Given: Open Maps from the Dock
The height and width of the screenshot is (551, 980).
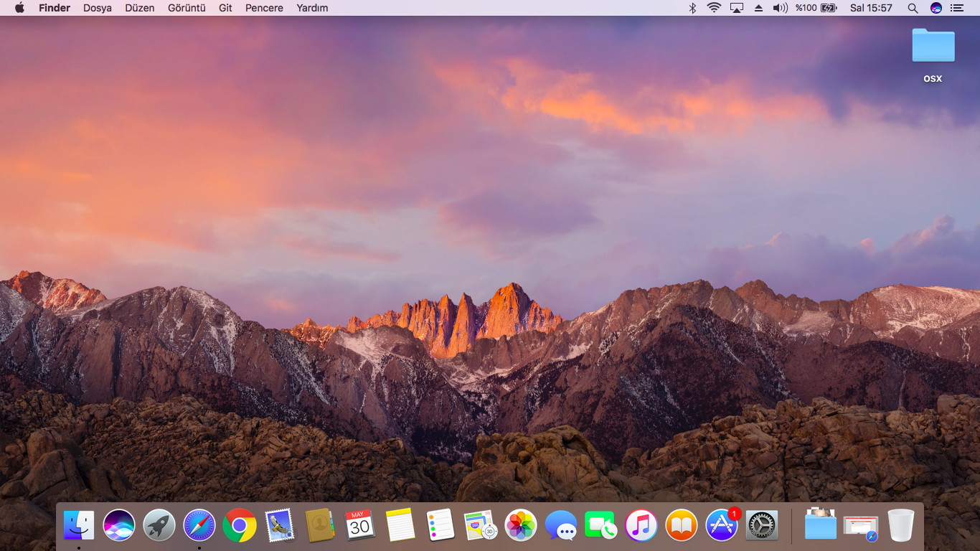Looking at the screenshot, I should point(480,526).
